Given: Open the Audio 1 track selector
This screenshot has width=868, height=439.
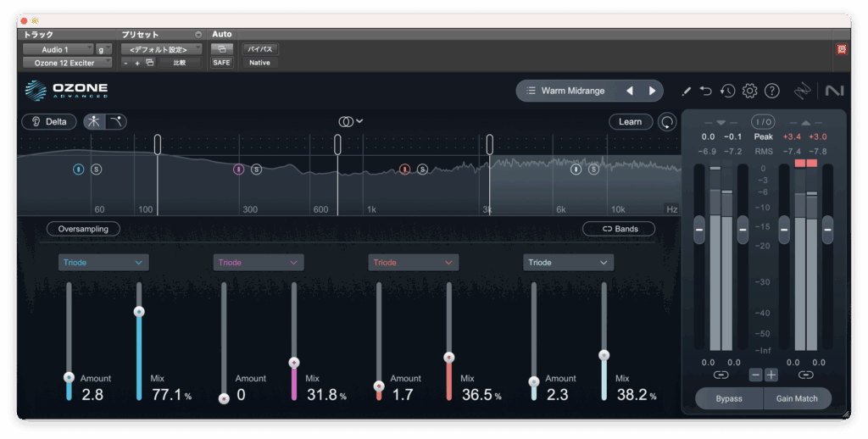Looking at the screenshot, I should (x=57, y=49).
